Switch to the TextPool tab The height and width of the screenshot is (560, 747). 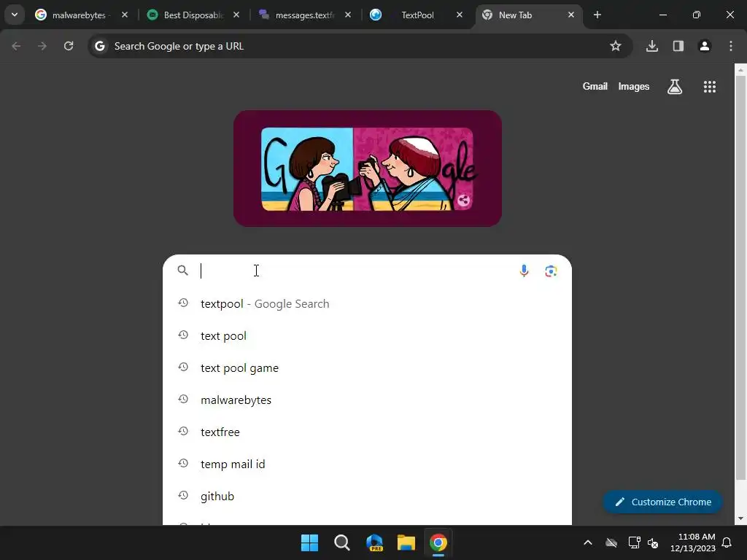click(x=417, y=15)
